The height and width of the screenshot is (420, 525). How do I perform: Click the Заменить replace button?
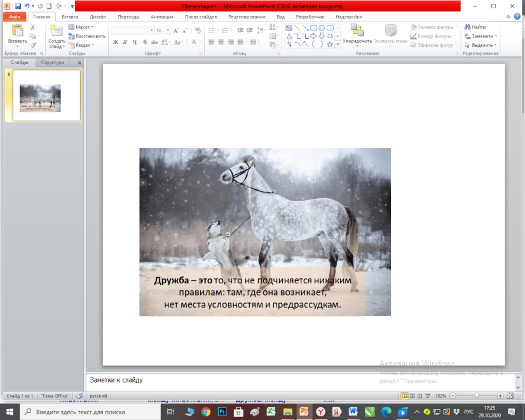(x=481, y=36)
